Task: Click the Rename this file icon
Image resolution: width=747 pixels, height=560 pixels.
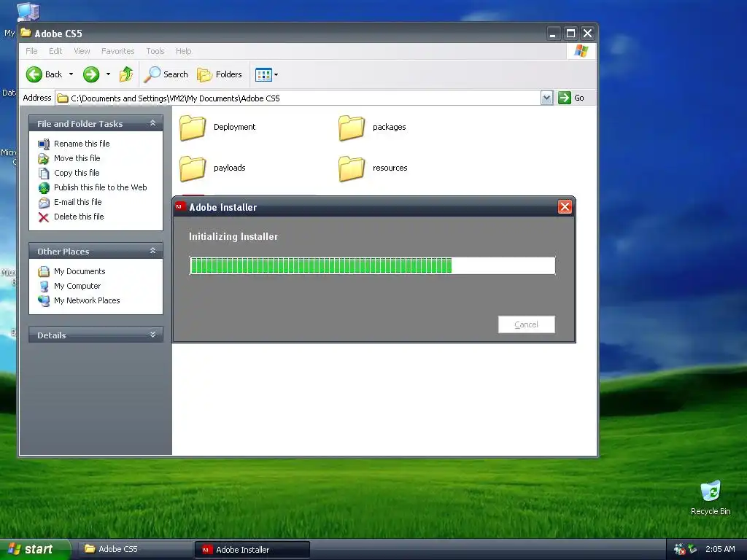Action: [44, 144]
